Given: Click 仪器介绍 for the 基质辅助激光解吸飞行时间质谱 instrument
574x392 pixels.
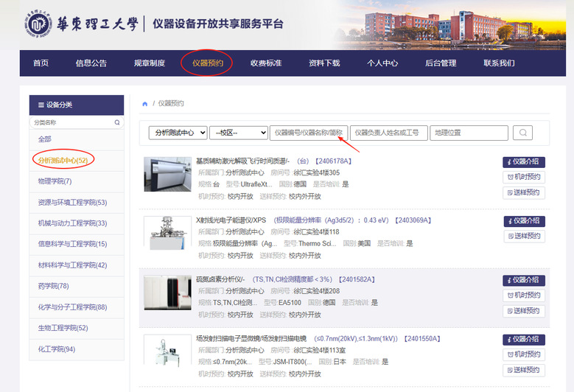Looking at the screenshot, I should coord(524,162).
